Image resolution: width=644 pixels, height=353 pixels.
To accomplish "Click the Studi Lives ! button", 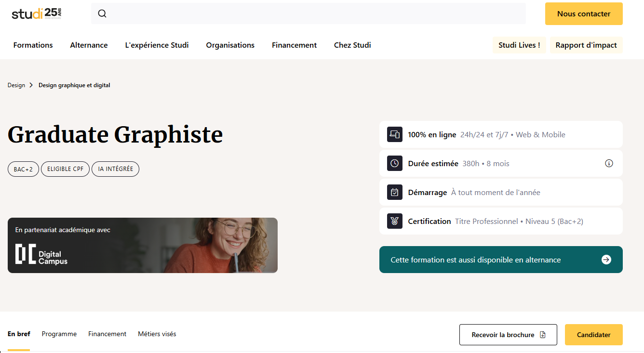I will [519, 45].
